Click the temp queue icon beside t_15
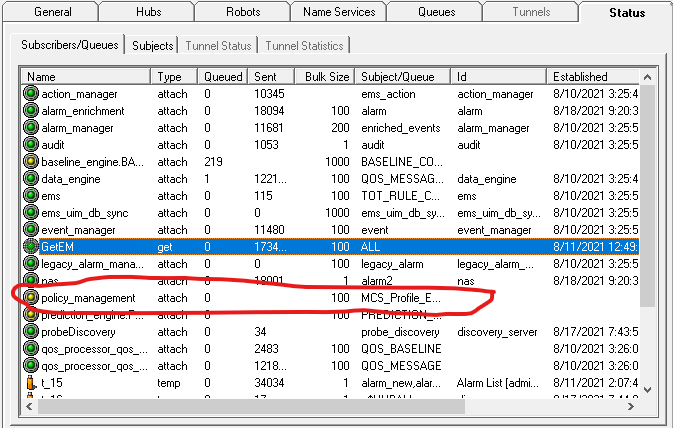Image resolution: width=673 pixels, height=428 pixels. (x=32, y=383)
